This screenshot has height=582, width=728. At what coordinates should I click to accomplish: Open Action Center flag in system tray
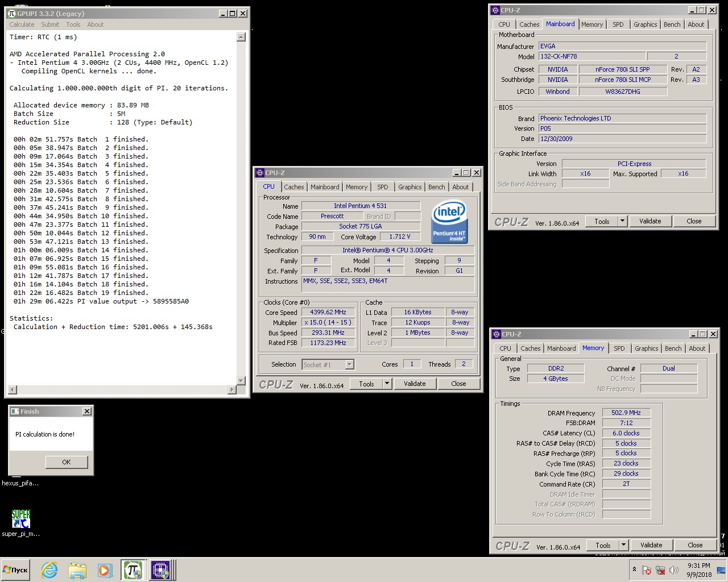[647, 570]
